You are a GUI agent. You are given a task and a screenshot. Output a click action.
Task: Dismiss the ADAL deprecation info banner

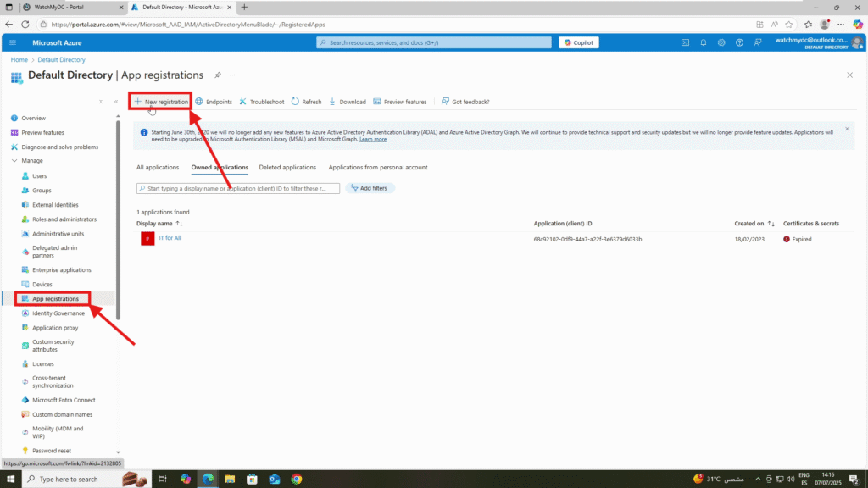847,129
